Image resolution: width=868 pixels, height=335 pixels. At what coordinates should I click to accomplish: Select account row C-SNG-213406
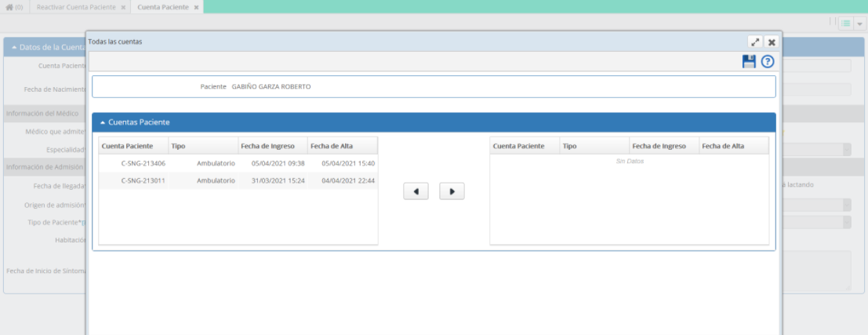238,163
